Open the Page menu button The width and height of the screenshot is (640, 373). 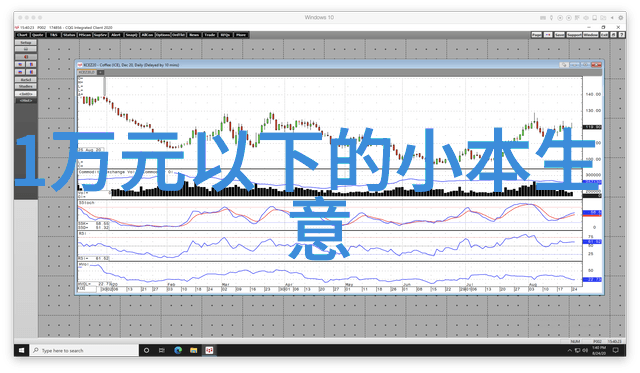click(x=537, y=35)
